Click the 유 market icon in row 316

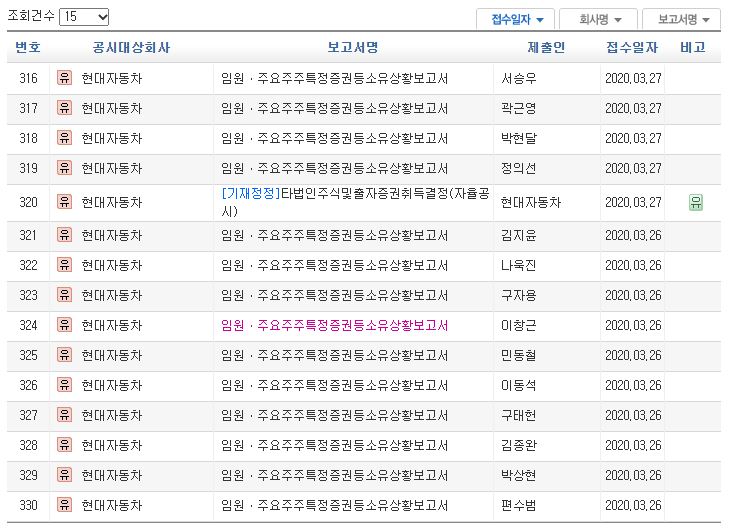click(64, 78)
